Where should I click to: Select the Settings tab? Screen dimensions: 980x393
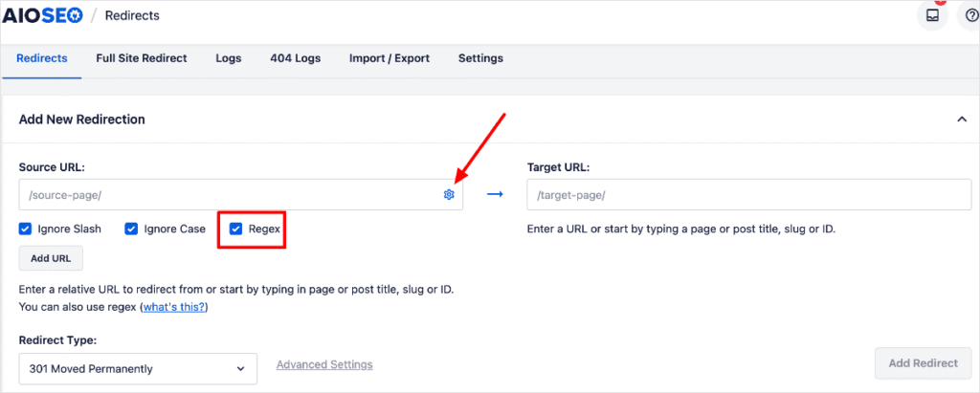[480, 58]
